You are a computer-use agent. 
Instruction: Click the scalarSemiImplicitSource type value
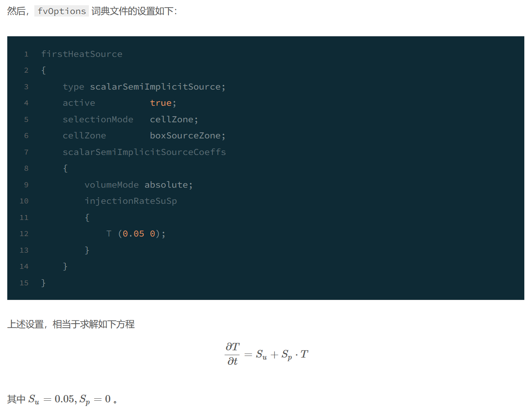[x=155, y=87]
